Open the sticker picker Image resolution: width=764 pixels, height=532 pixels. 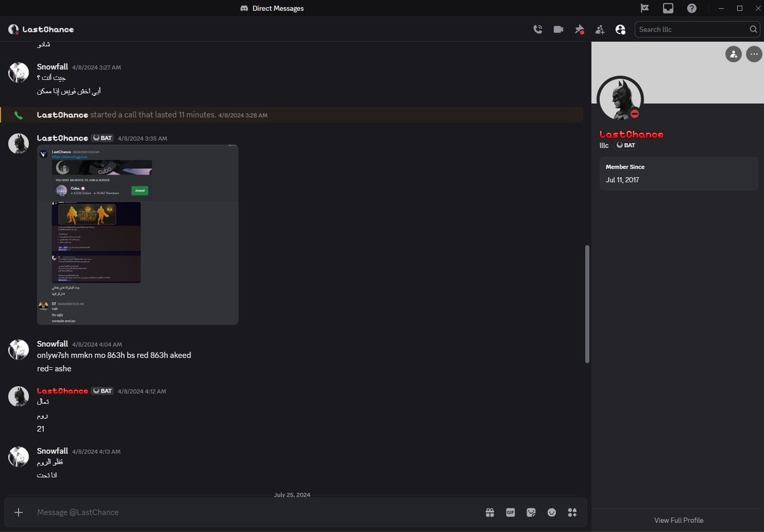click(x=531, y=512)
